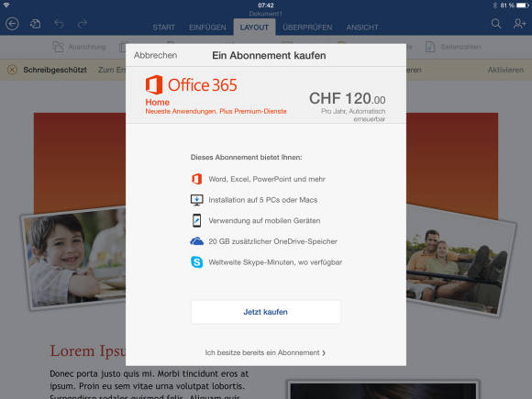Tap text 'Weltweite Skype-Minuten, wo verfügbar'
The image size is (532, 399).
point(275,262)
